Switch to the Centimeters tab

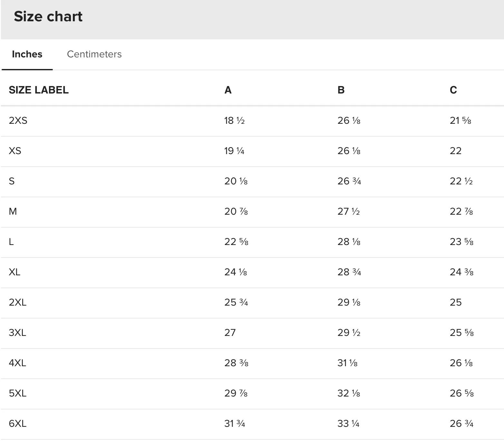coord(94,54)
